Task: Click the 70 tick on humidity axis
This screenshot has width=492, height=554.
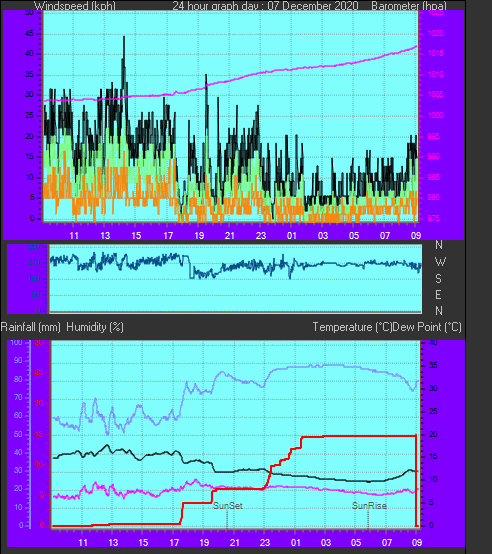Action: click(18, 397)
